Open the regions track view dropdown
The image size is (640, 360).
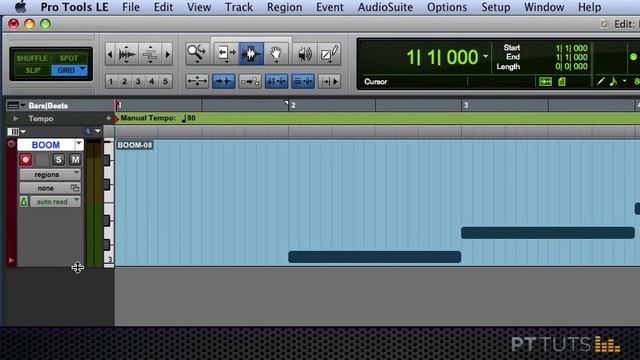point(50,174)
